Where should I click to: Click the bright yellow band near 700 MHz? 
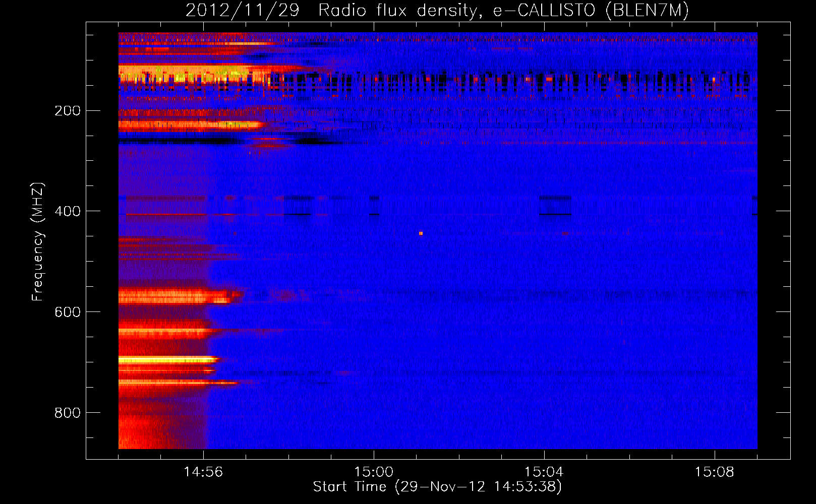pos(168,360)
